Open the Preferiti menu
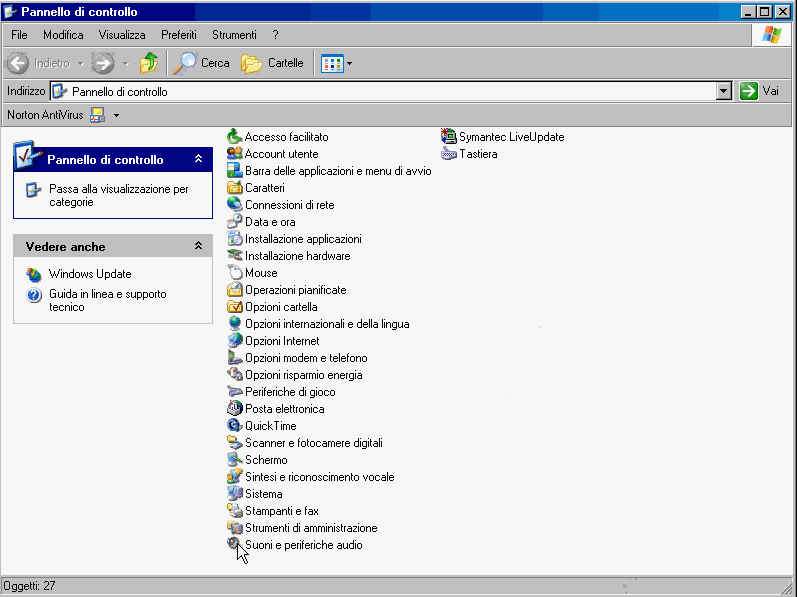The image size is (797, 597). click(179, 35)
